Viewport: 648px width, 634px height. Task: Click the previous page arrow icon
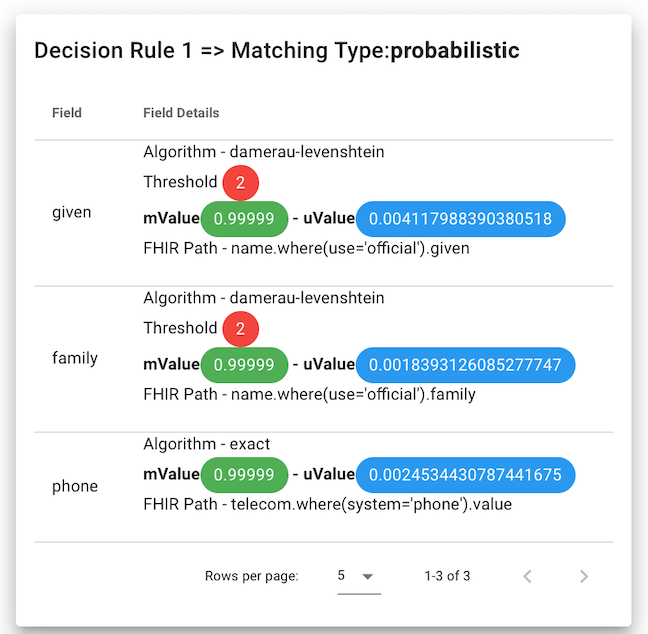tap(528, 576)
